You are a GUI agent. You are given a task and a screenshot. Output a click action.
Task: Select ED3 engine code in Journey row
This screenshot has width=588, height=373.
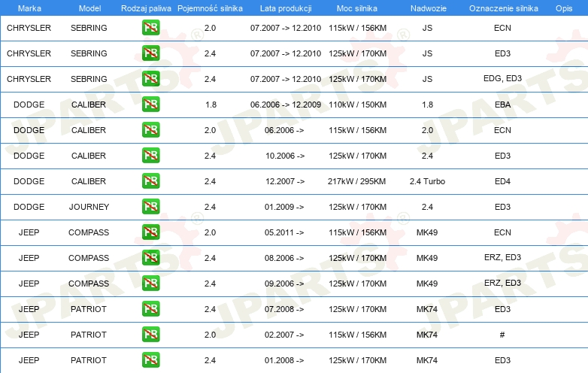502,207
